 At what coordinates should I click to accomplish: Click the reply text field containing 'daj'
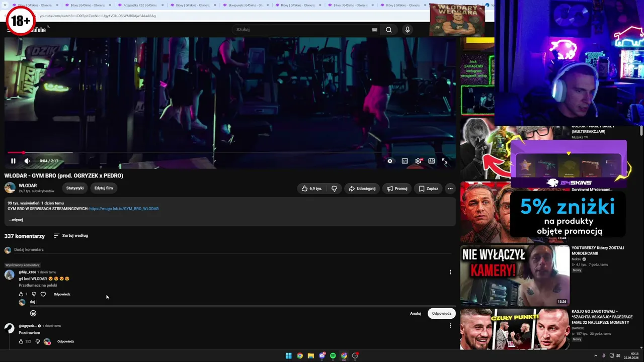click(243, 302)
